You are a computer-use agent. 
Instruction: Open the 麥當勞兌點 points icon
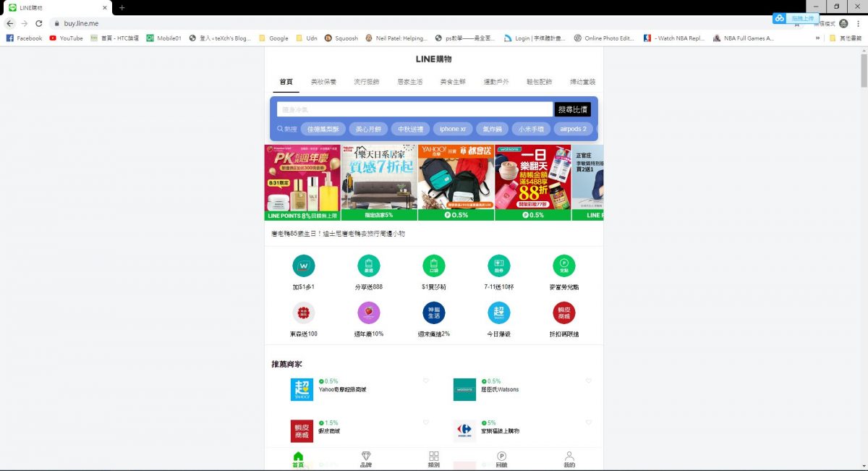click(x=564, y=266)
